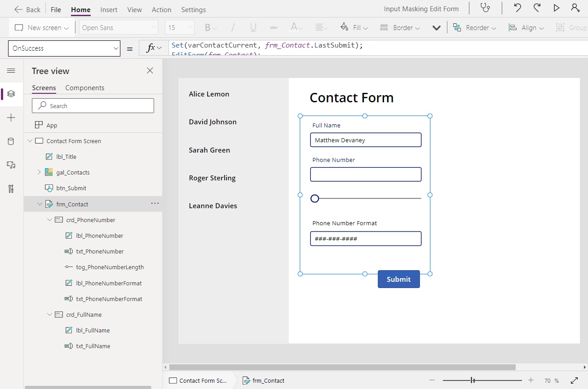Open the Insert plus icon on left rail
The height and width of the screenshot is (389, 588).
pos(11,118)
